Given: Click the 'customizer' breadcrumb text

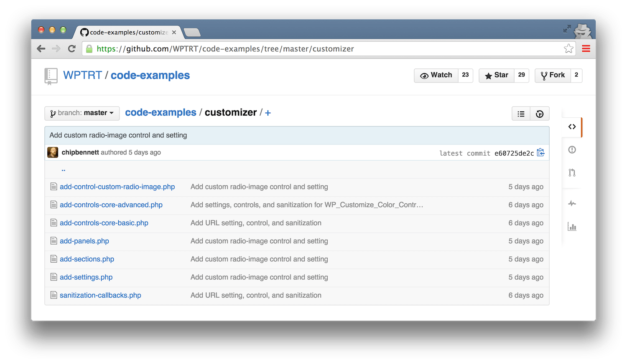Looking at the screenshot, I should click(x=231, y=113).
